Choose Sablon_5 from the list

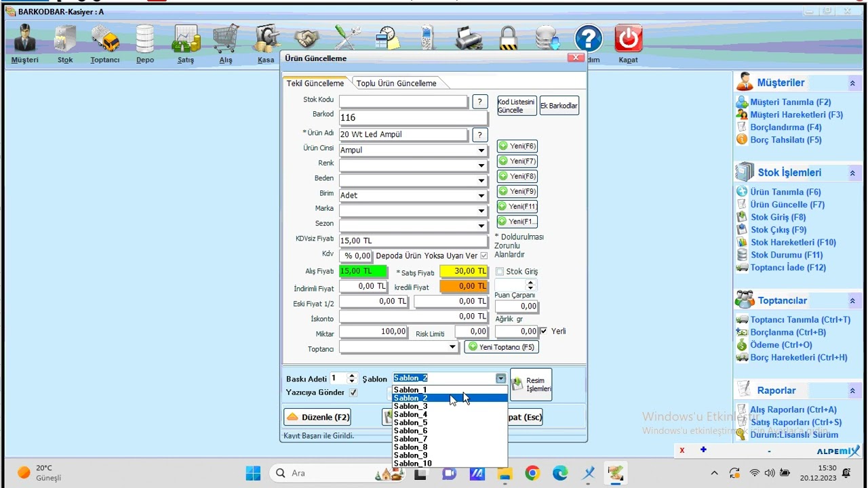click(x=450, y=422)
